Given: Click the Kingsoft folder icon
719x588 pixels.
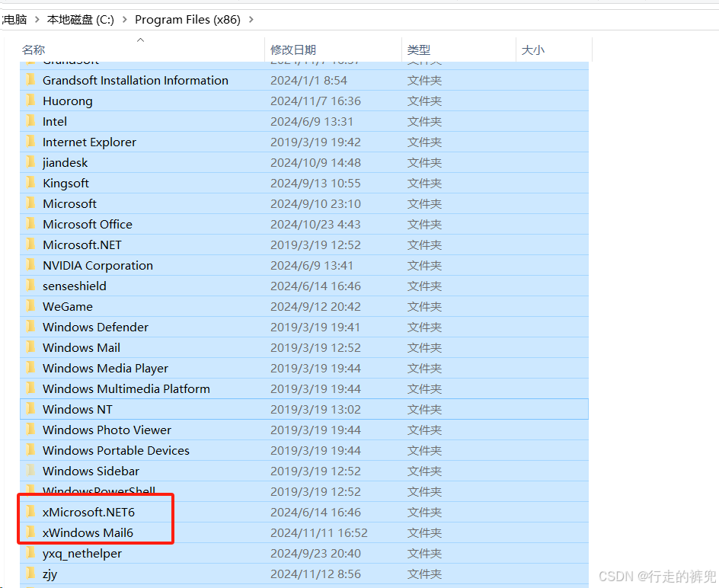Looking at the screenshot, I should coord(30,183).
